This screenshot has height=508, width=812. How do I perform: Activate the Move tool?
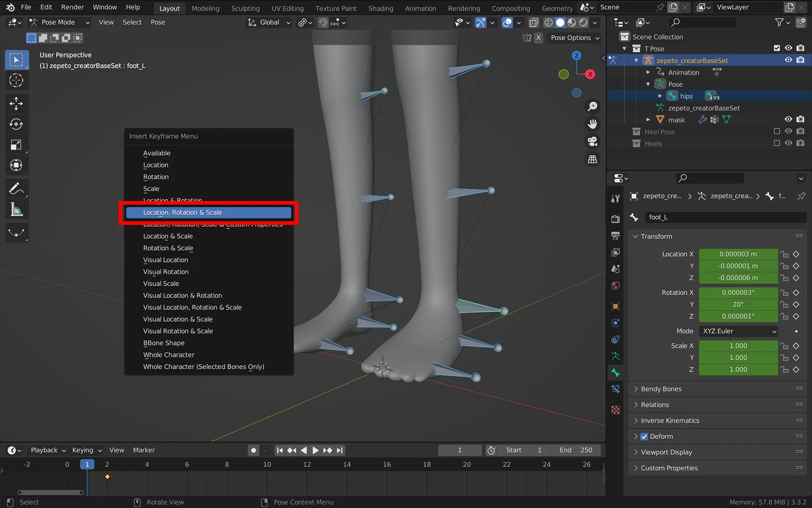tap(16, 104)
